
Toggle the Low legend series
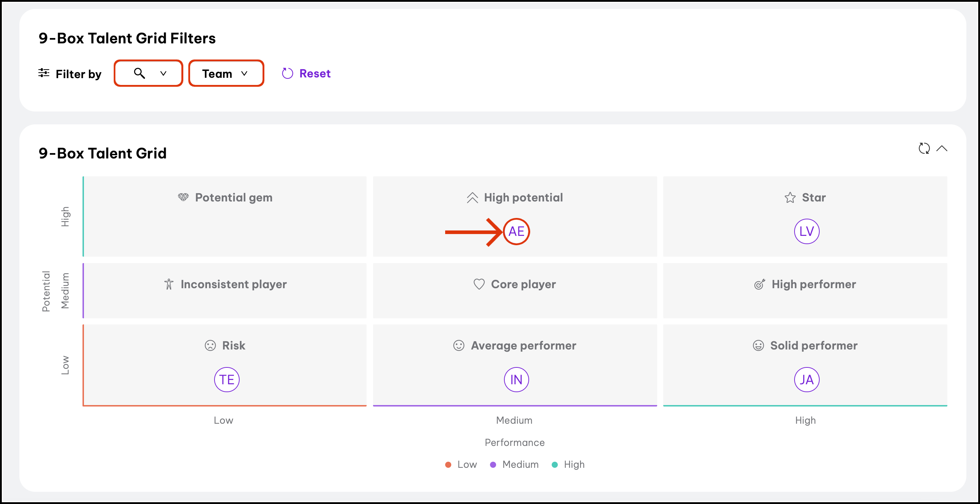(x=461, y=465)
